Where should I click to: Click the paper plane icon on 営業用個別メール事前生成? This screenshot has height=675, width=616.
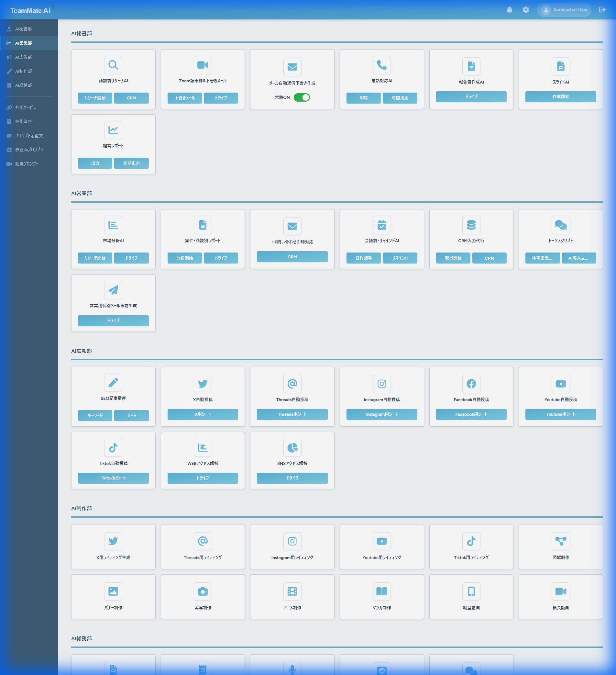113,290
